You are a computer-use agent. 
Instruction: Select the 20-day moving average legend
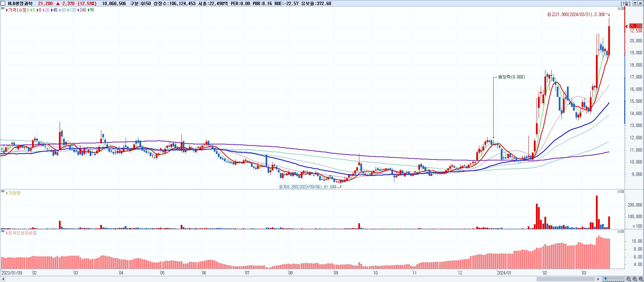46,10
